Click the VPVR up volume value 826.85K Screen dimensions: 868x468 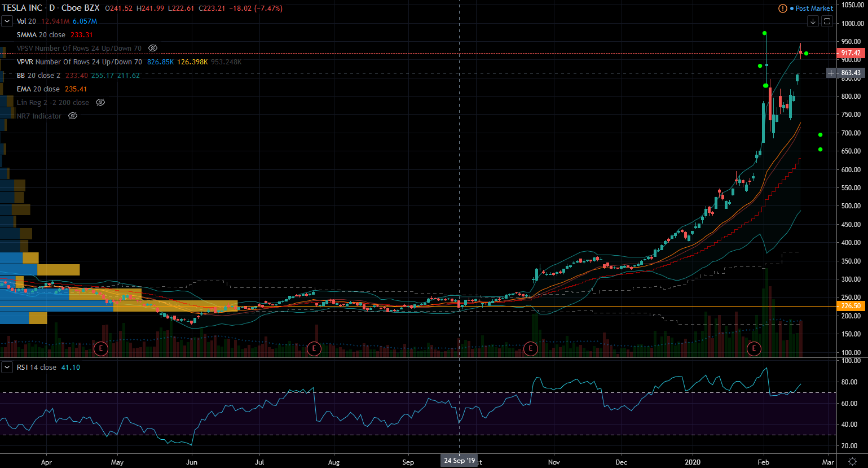(161, 62)
